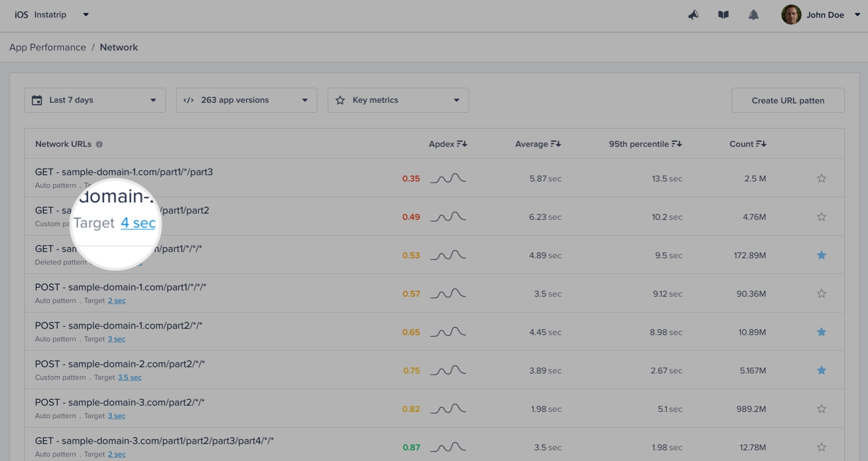
Task: Open the notifications bell
Action: click(753, 15)
